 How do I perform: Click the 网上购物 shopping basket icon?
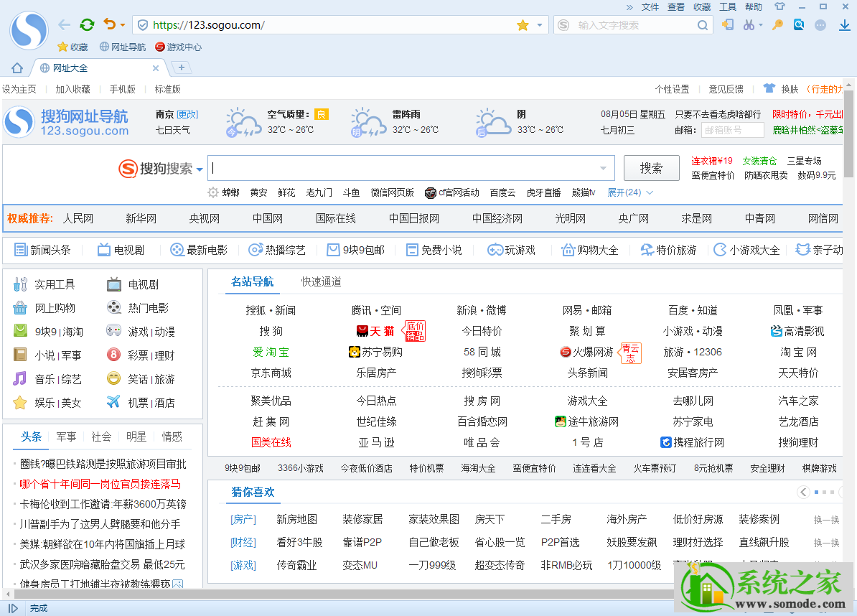click(x=20, y=308)
